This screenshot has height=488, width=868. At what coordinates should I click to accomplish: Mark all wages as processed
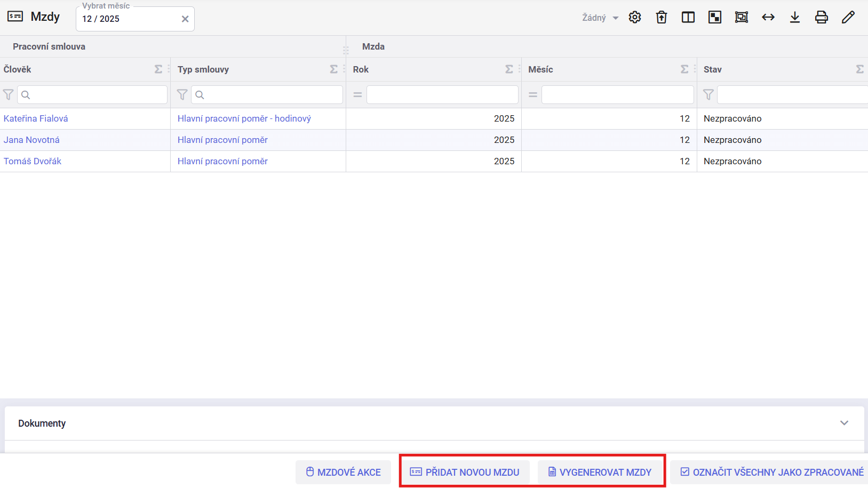(772, 472)
